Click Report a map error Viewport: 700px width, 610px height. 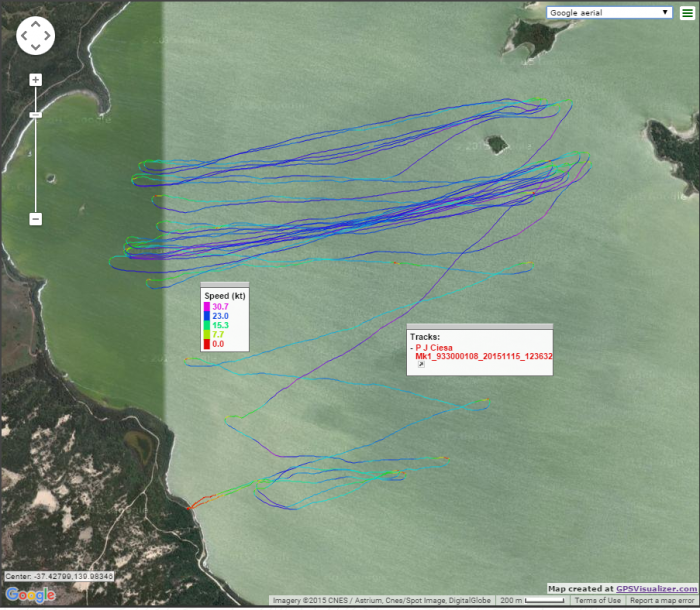click(x=662, y=601)
